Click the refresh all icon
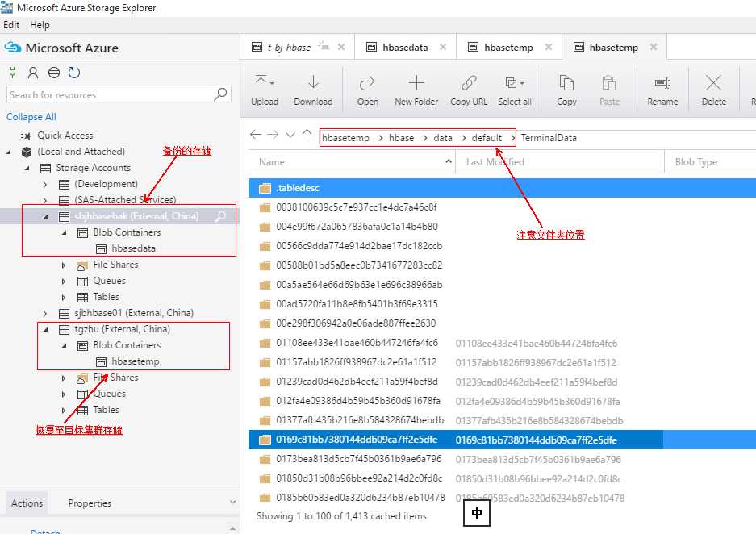This screenshot has height=534, width=756. (73, 73)
